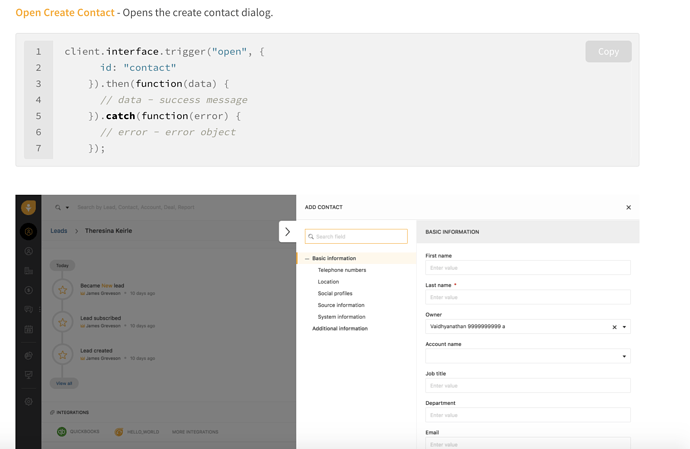Image resolution: width=690 pixels, height=449 pixels.
Task: Click the Theresina Keirle breadcrumb text
Action: point(108,231)
